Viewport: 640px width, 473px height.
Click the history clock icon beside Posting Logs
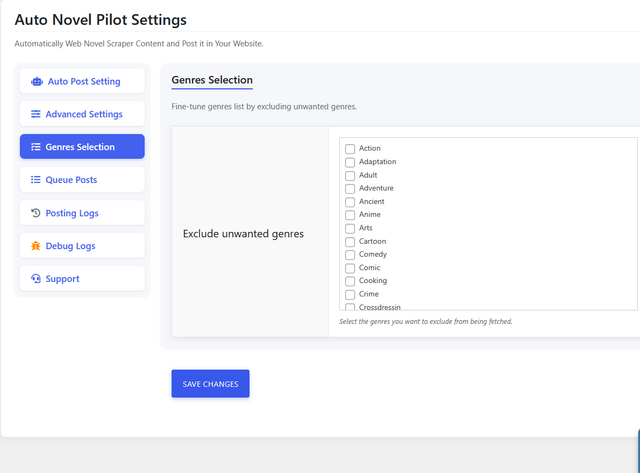(x=36, y=213)
